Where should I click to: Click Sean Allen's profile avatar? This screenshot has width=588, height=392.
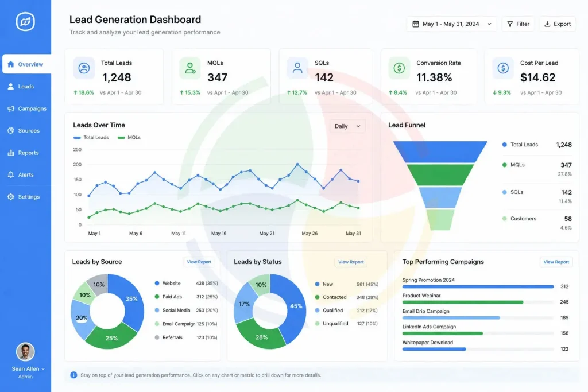tap(25, 352)
